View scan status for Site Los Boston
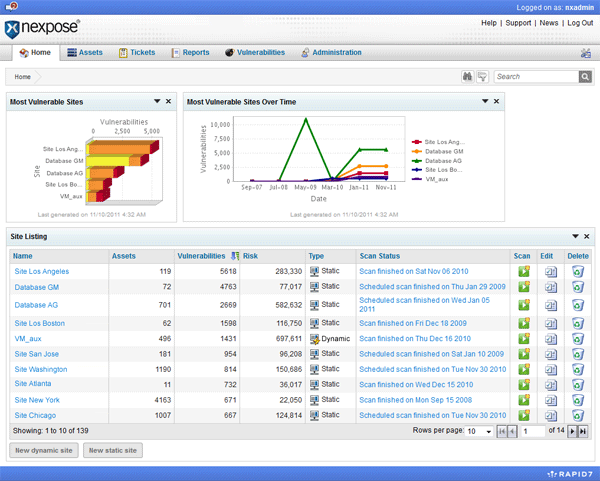This screenshot has width=600, height=481. (x=413, y=323)
